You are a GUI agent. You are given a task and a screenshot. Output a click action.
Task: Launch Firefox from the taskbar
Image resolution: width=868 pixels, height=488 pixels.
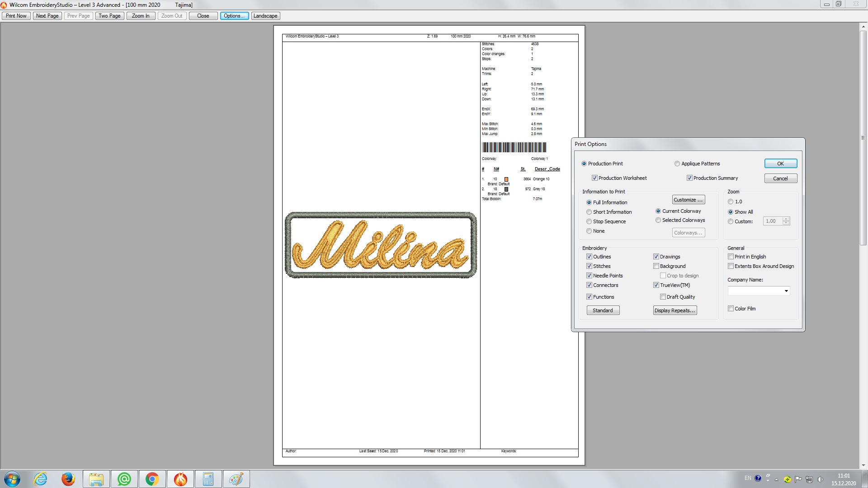click(x=68, y=479)
